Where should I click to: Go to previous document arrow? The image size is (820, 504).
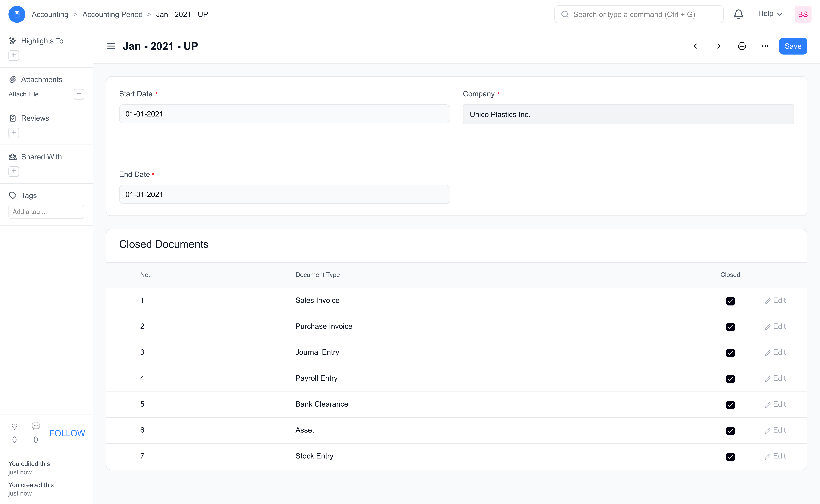pos(695,46)
